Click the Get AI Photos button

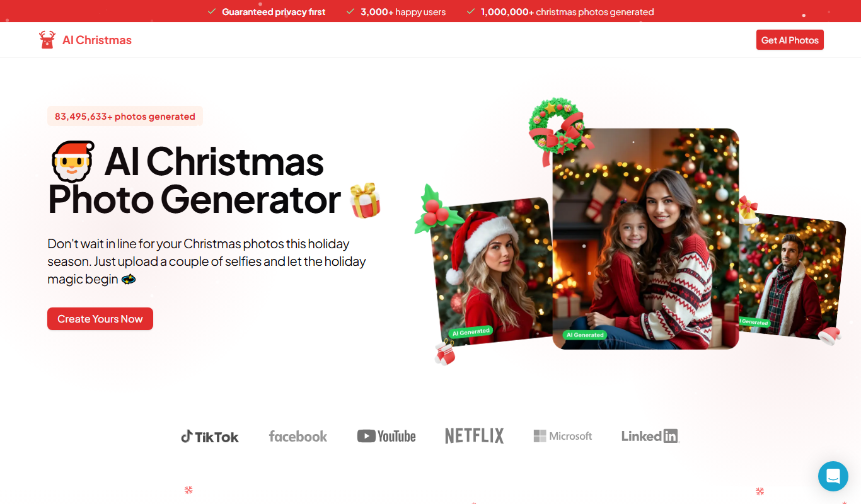pos(790,40)
